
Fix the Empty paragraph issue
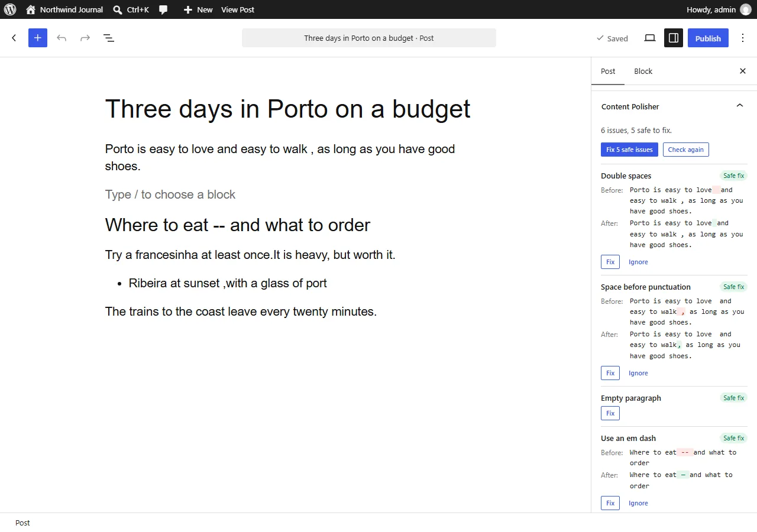tap(610, 413)
